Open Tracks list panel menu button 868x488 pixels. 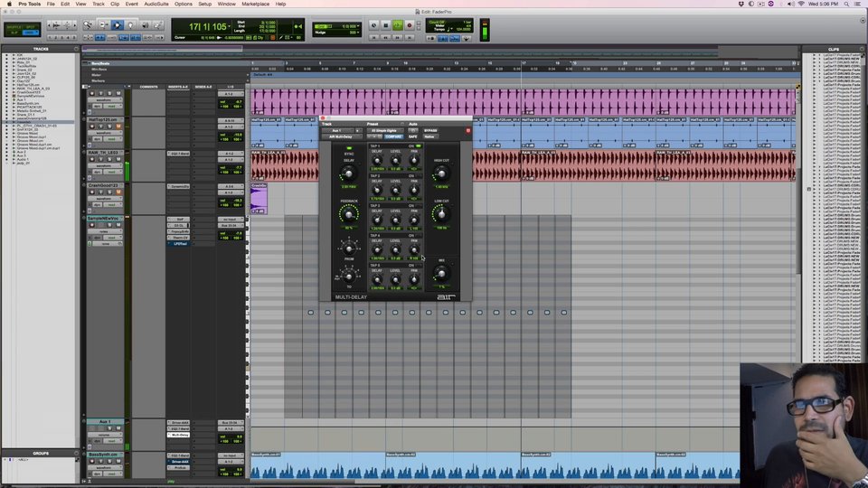click(x=76, y=49)
